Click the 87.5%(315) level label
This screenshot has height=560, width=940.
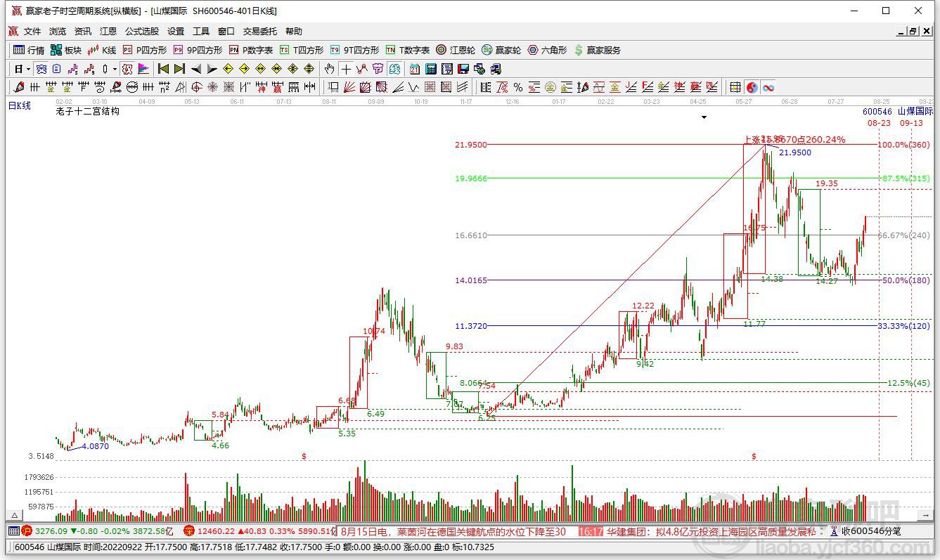point(906,178)
